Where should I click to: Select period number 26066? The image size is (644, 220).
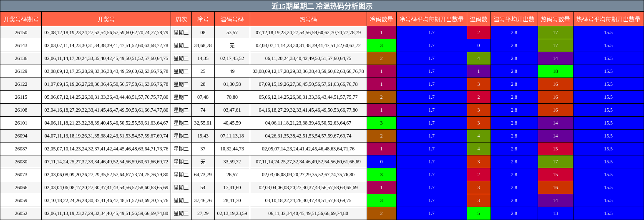tap(21, 187)
